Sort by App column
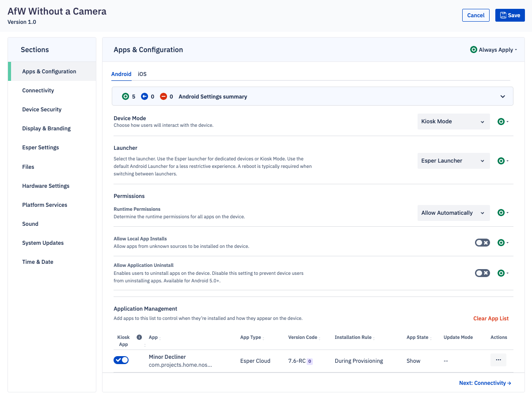Screen dimensions: 532x399 [155, 338]
